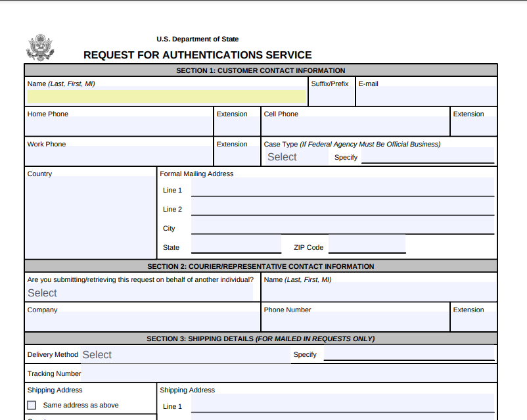This screenshot has width=527, height=420.
Task: Click the Cell Phone field
Action: coord(355,125)
